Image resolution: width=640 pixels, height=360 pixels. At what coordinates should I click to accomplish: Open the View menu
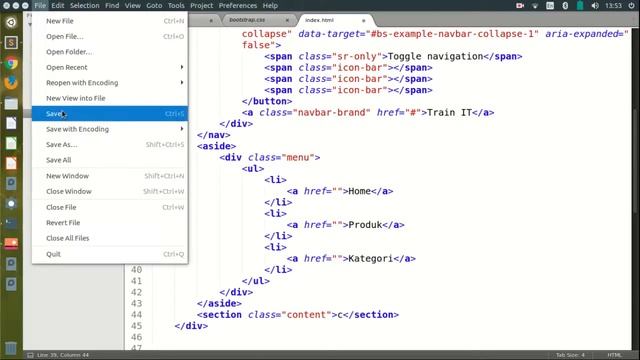coord(133,5)
